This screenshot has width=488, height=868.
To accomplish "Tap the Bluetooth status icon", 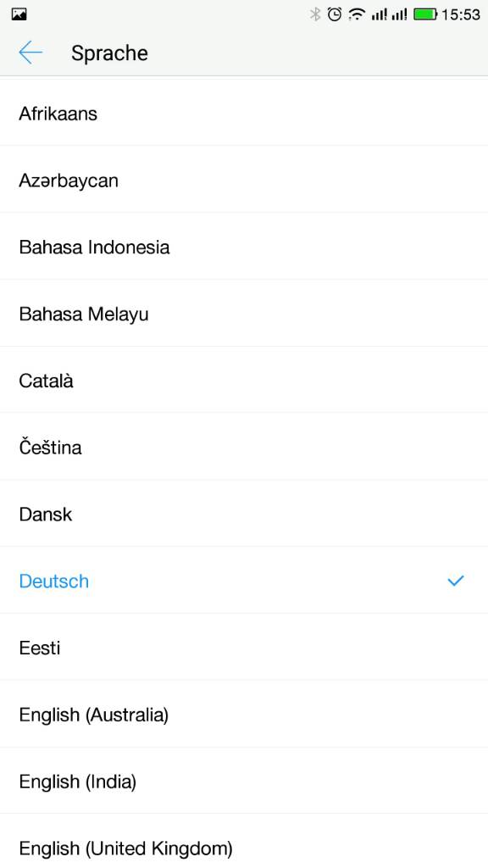I will click(x=315, y=14).
